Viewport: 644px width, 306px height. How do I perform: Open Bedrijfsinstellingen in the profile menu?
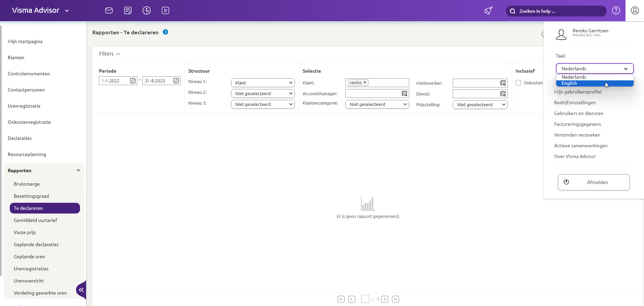(575, 103)
